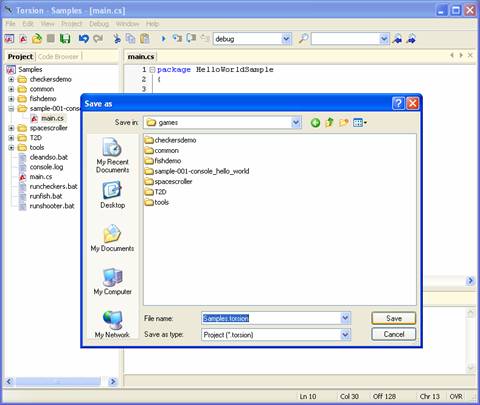Expand the checkersdemo tree folder
This screenshot has width=480, height=405.
pos(11,79)
